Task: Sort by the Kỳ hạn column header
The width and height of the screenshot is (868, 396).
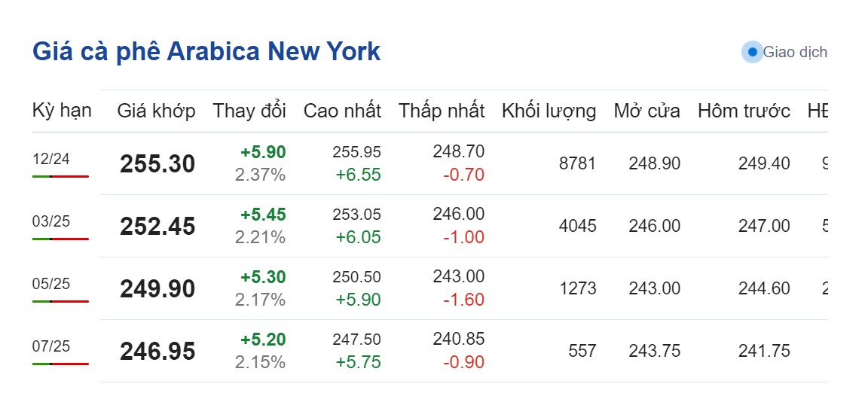Action: click(x=62, y=111)
